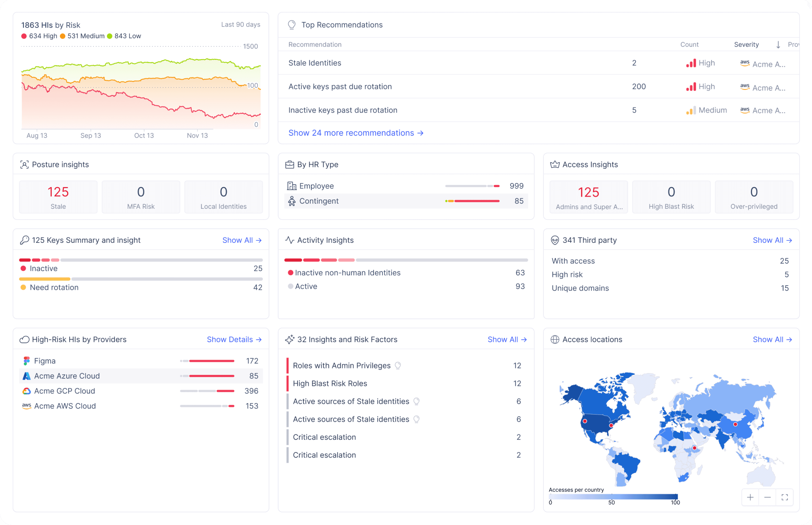This screenshot has width=812, height=525.
Task: Open Show All for Keys Summary
Action: (242, 240)
